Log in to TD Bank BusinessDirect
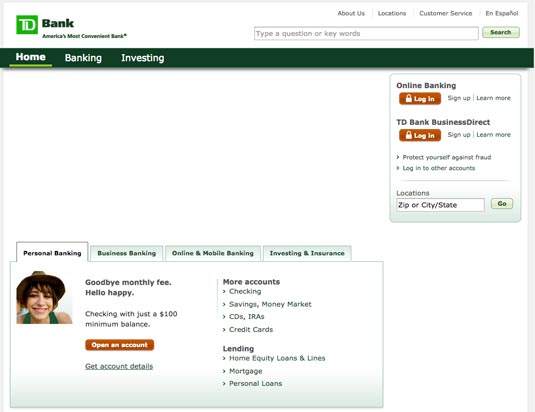The width and height of the screenshot is (535, 412). [x=420, y=135]
